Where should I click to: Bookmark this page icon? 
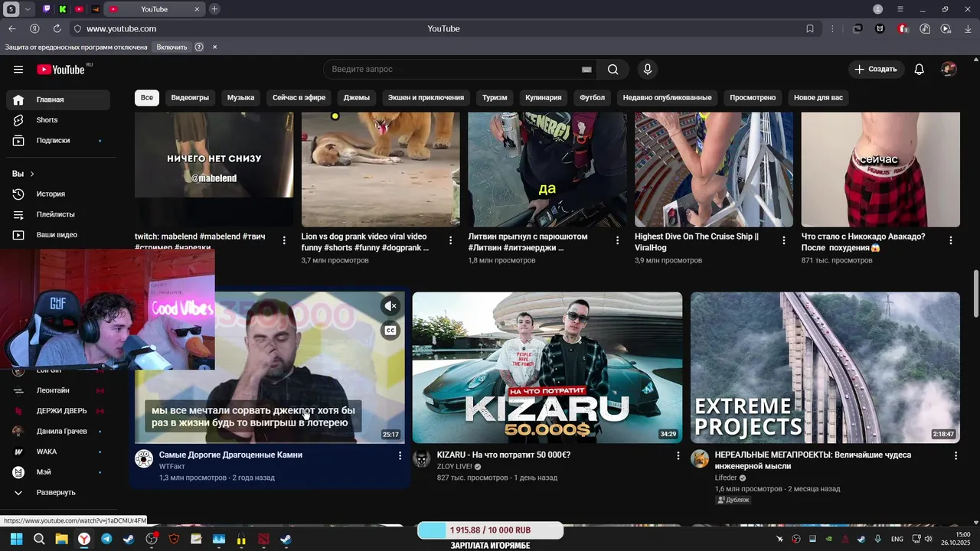point(810,28)
